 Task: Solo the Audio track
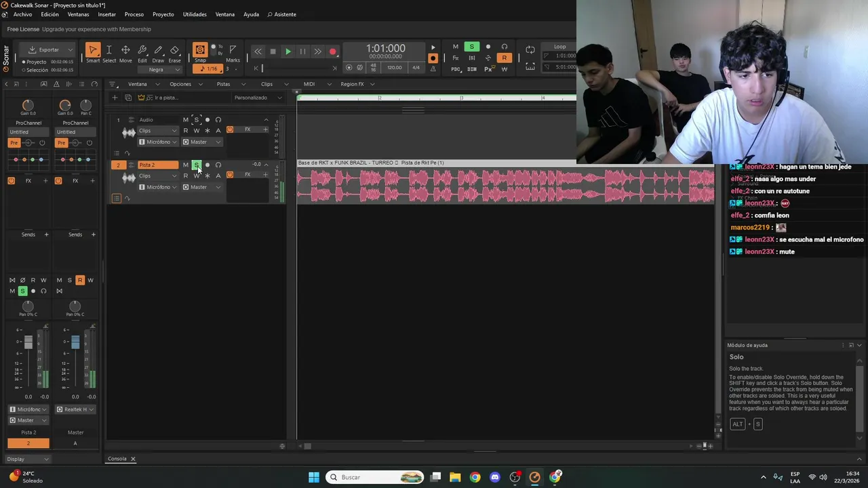197,120
